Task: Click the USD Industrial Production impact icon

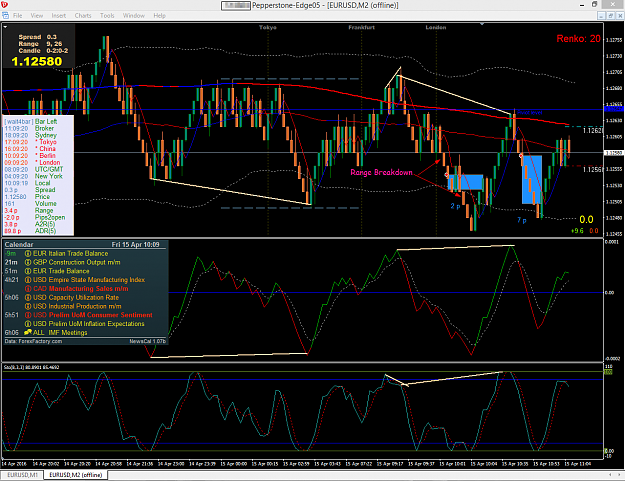Action: point(28,306)
